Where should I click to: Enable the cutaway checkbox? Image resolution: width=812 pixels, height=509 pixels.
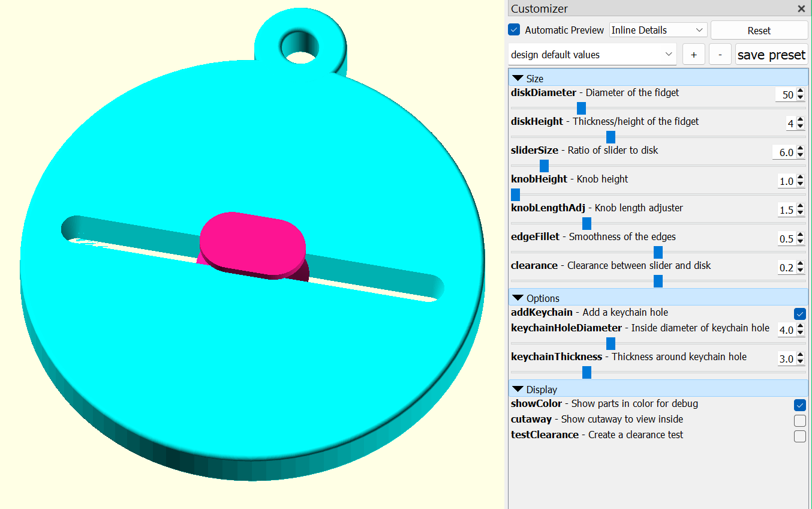point(799,421)
